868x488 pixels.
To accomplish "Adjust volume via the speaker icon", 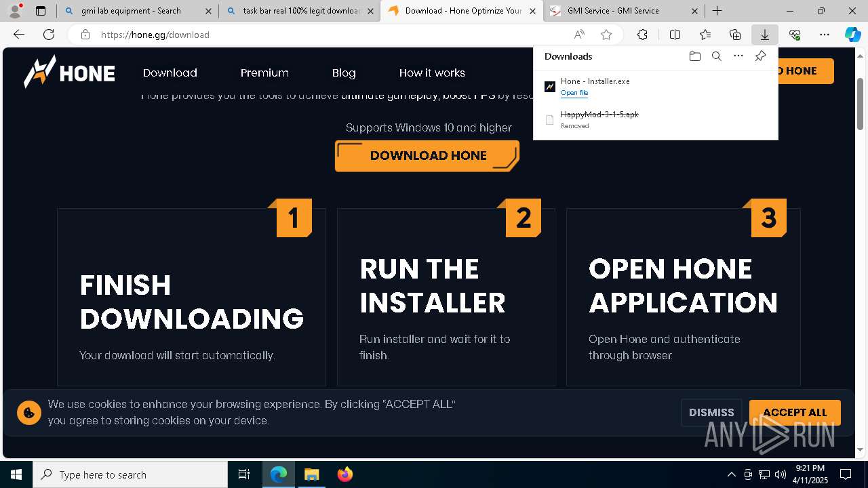I will coord(781,474).
